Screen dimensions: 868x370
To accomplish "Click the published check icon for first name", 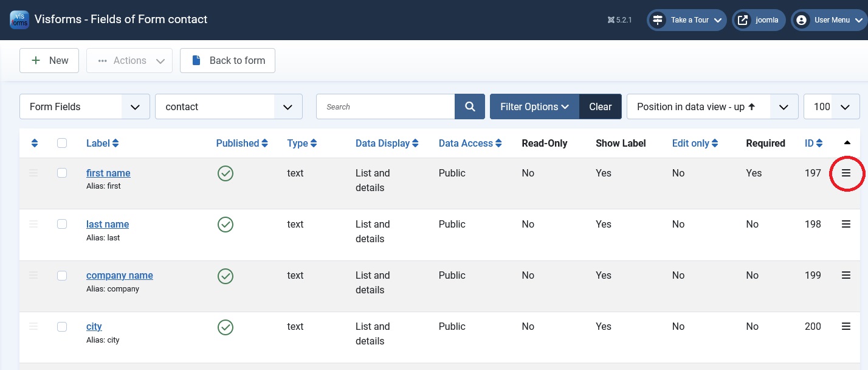I will (x=226, y=173).
